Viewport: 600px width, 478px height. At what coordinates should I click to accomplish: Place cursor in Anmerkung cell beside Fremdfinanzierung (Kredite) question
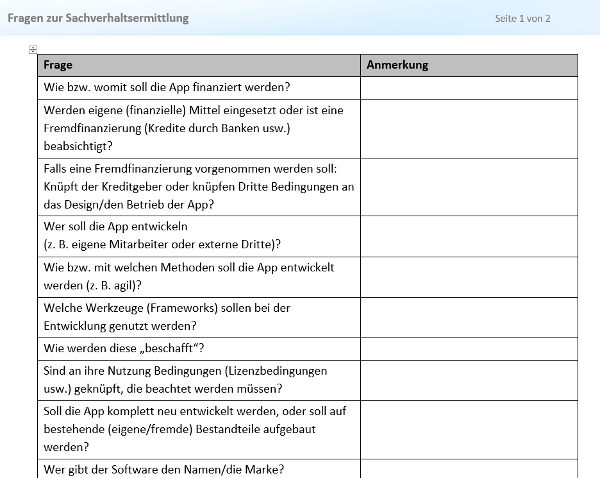coord(468,129)
